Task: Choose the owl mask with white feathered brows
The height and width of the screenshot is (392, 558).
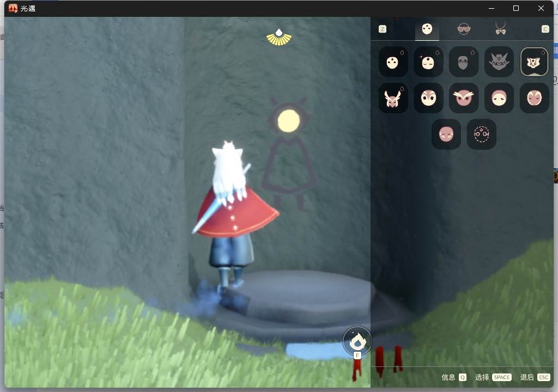Action: click(464, 98)
